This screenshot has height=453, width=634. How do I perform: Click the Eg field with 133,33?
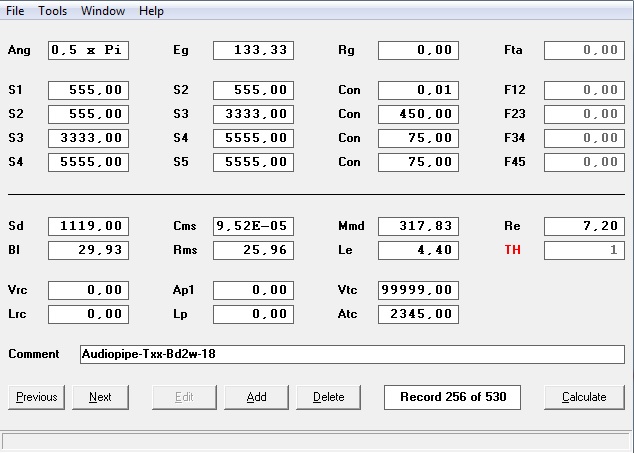click(x=254, y=50)
